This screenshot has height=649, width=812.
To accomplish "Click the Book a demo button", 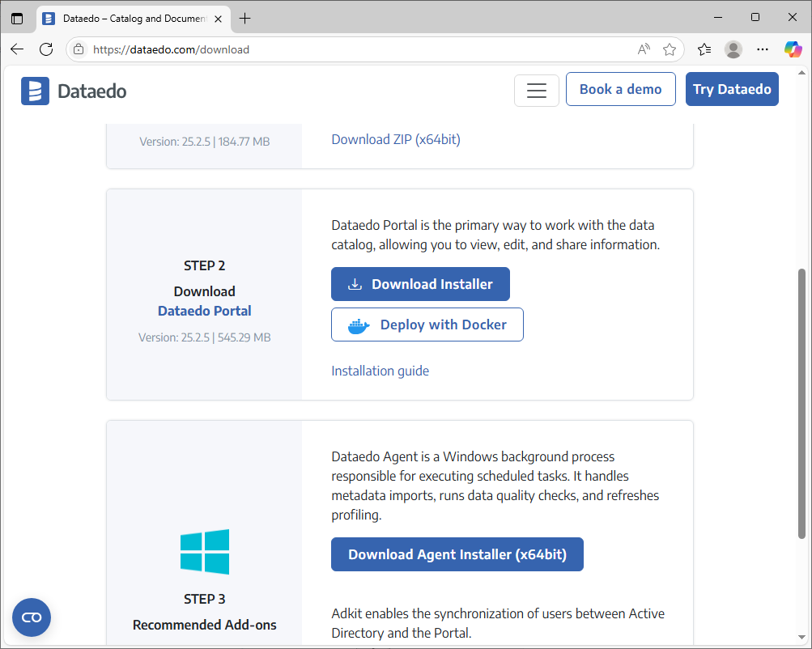I will coord(620,89).
